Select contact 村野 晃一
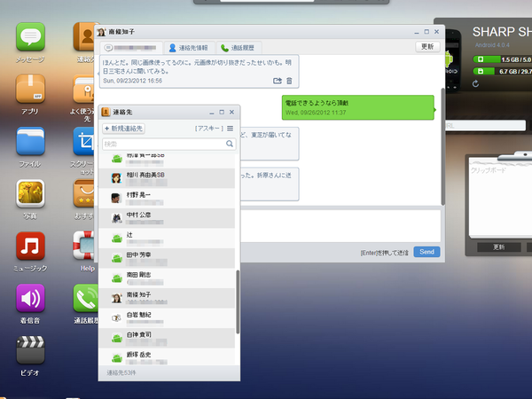This screenshot has height=399, width=532. click(167, 198)
